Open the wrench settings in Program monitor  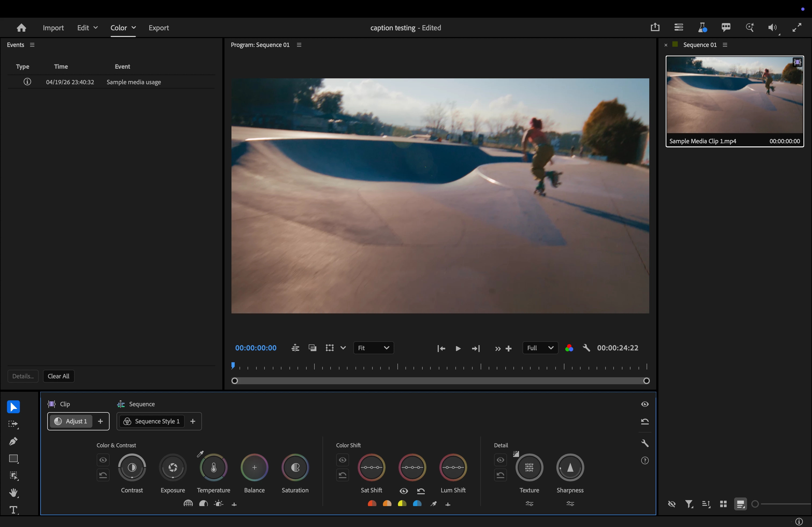click(x=586, y=348)
